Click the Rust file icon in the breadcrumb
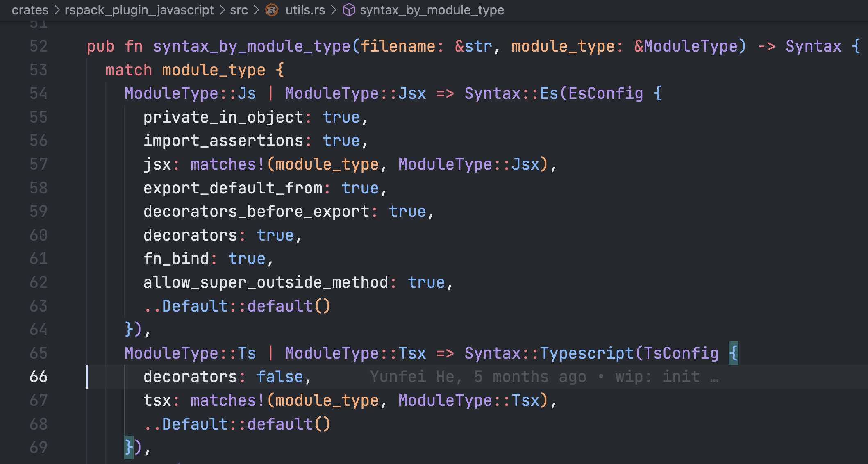This screenshot has width=868, height=464. coord(272,10)
